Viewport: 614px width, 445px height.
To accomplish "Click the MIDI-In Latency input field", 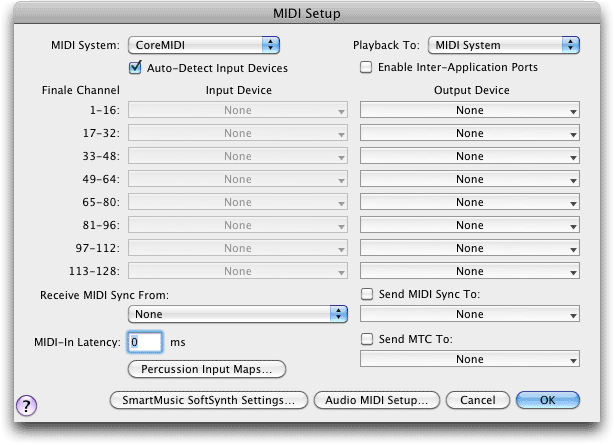I will pos(145,342).
